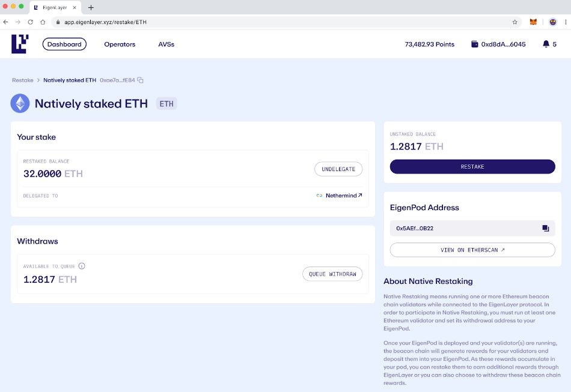Go to the AVSs page
The width and height of the screenshot is (571, 392).
[166, 44]
